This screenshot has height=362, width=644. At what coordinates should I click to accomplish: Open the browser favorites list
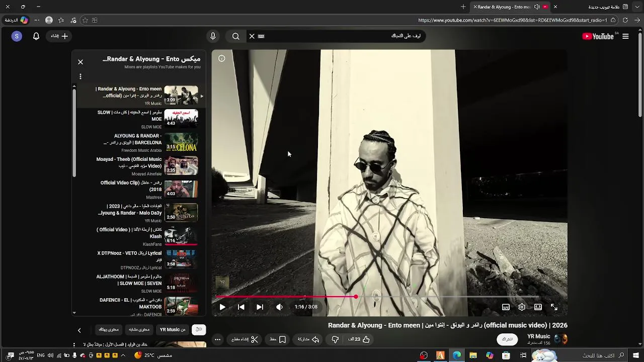[61, 20]
